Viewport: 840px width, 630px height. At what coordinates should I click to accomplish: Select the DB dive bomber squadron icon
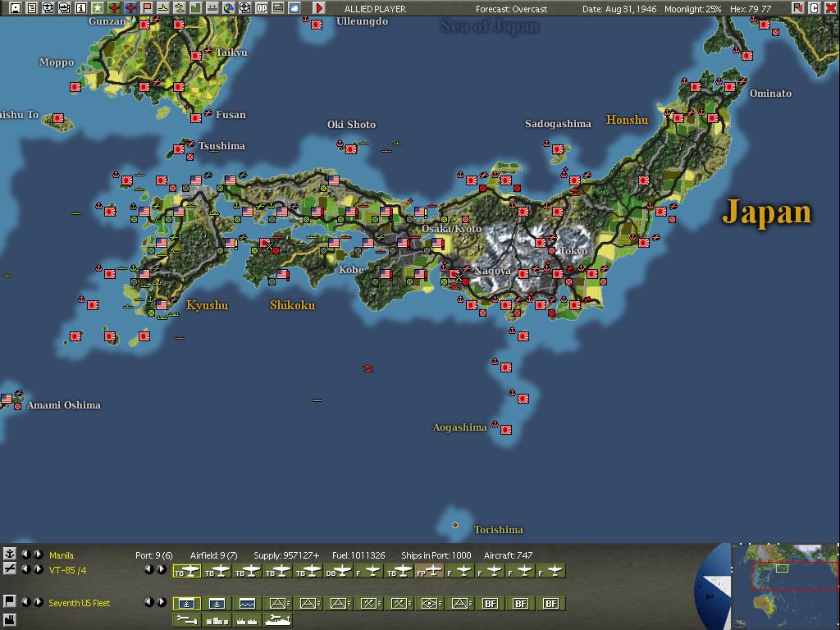[338, 572]
